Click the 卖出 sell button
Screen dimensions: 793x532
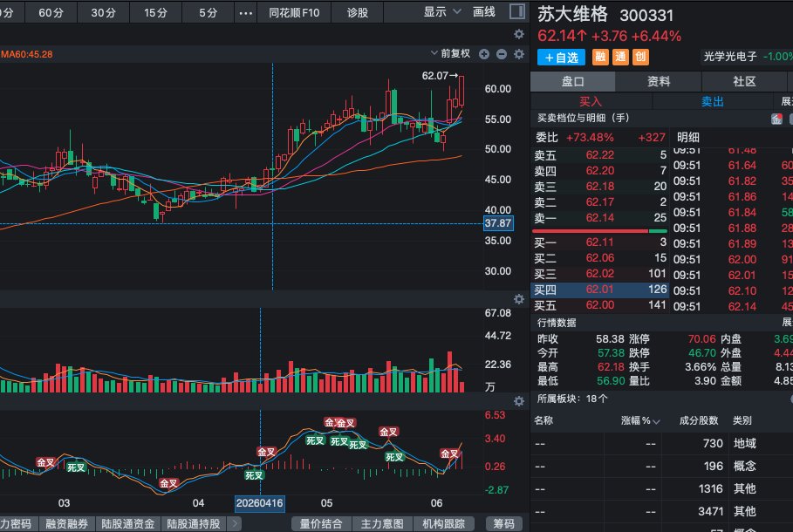tap(713, 102)
